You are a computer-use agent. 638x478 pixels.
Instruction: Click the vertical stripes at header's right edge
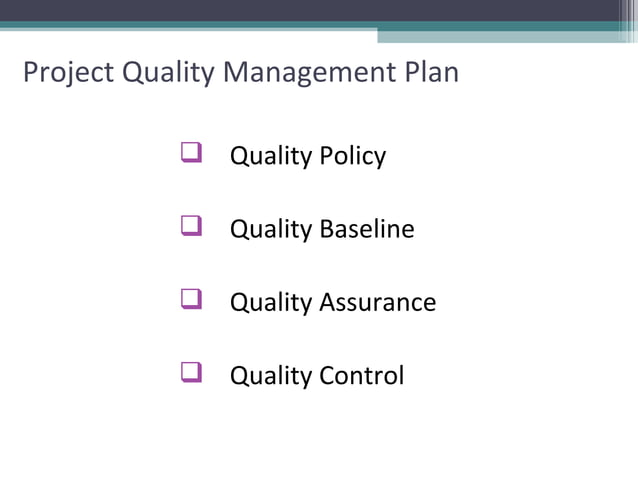point(629,21)
